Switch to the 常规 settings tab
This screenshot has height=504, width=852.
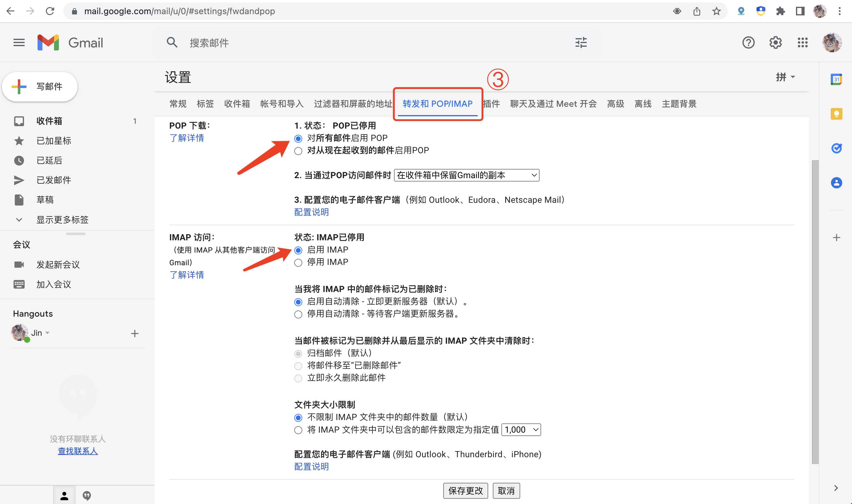coord(177,104)
